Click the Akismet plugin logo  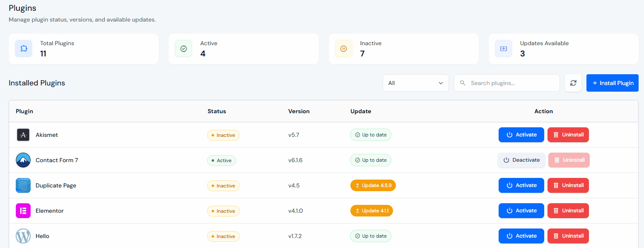[23, 135]
